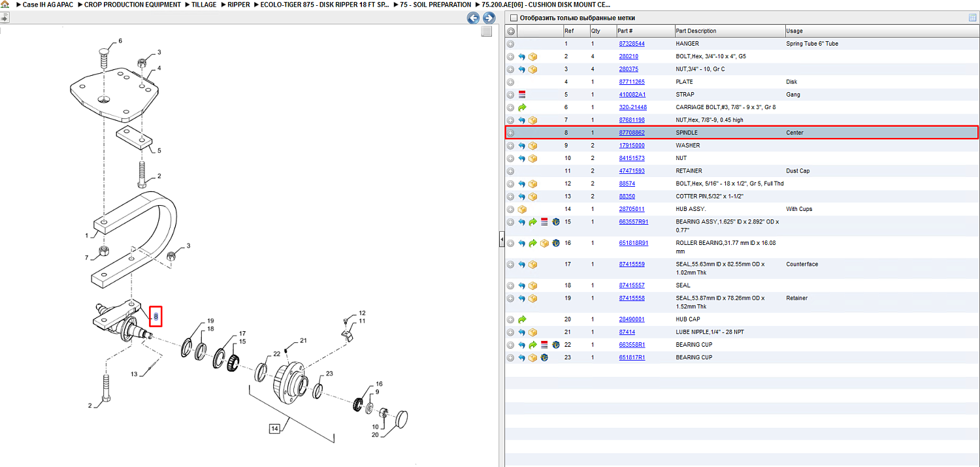Add HANGER row using its round plus button
The height and width of the screenshot is (467, 980).
click(x=511, y=44)
